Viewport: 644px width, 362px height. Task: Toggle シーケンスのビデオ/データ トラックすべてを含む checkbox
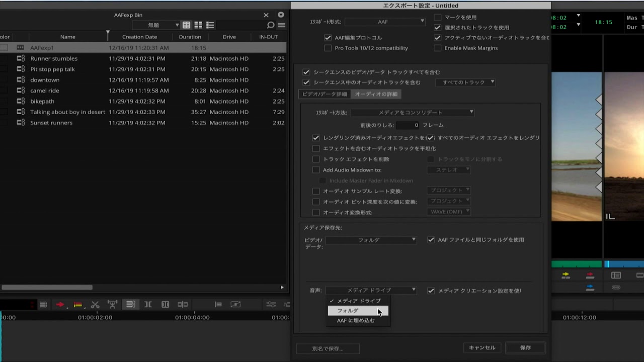(x=306, y=72)
